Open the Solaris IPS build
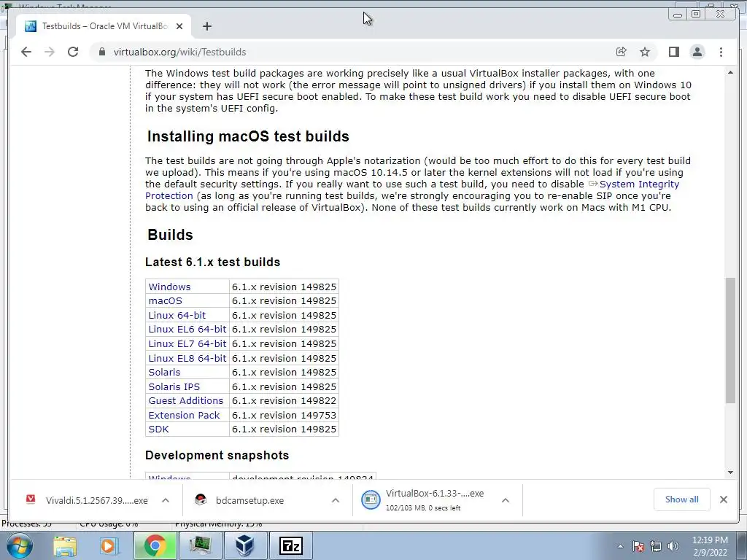 [174, 386]
